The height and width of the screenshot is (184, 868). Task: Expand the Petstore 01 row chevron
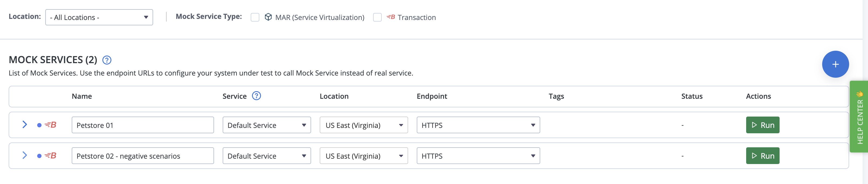(x=25, y=125)
